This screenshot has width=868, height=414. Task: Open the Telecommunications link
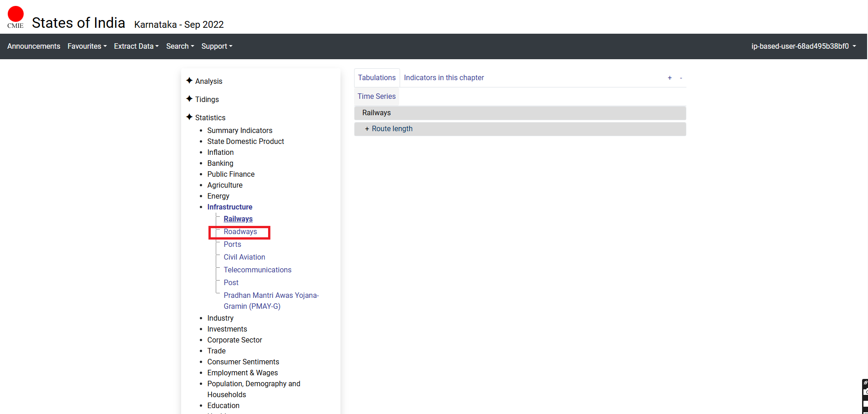(x=257, y=270)
